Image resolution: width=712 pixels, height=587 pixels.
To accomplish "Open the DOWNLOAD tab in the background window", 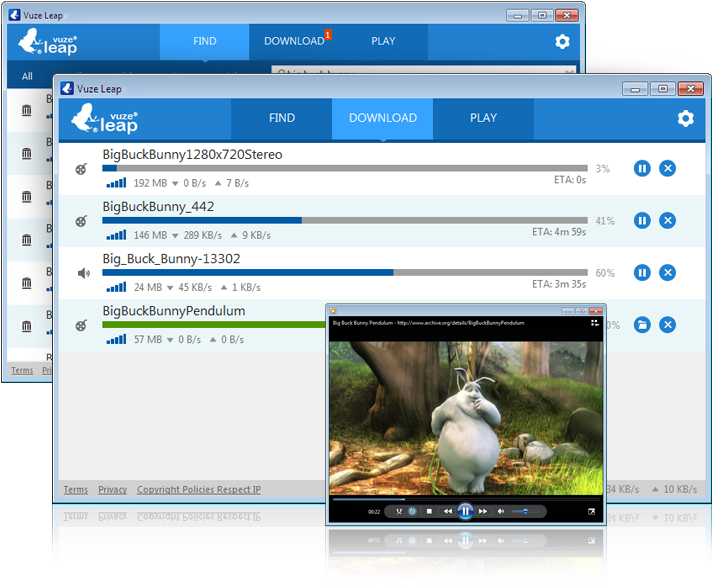I will pyautogui.click(x=294, y=41).
